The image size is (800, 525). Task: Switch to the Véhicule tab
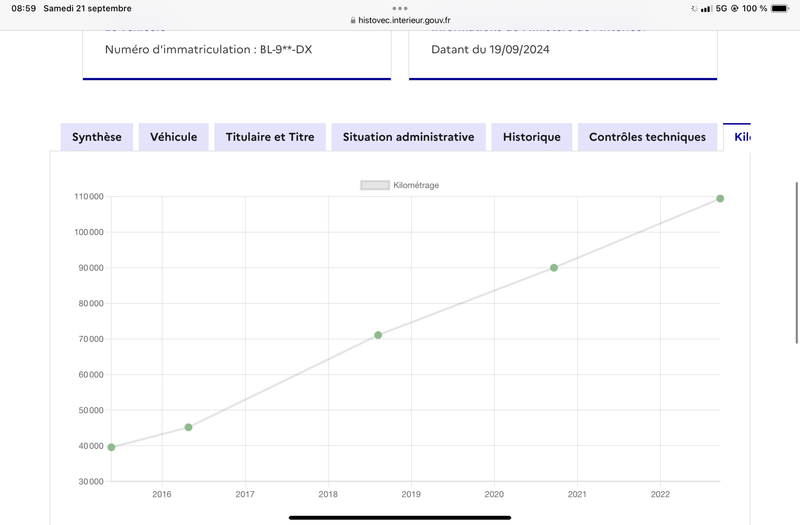pos(173,137)
